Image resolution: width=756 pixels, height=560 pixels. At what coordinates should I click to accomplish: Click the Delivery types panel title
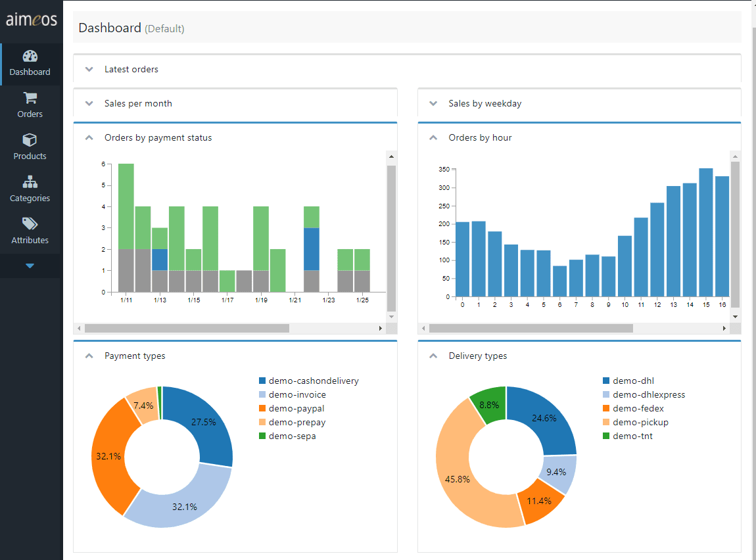click(x=477, y=356)
